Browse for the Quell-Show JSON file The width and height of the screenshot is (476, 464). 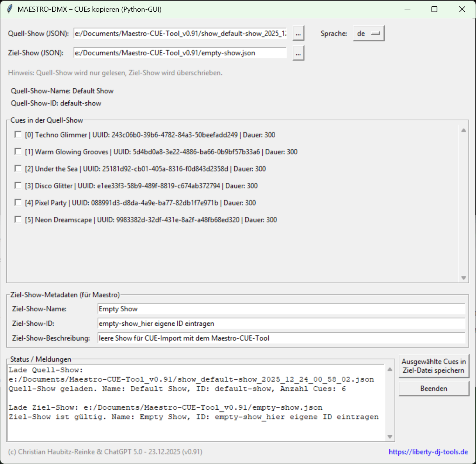coord(298,34)
